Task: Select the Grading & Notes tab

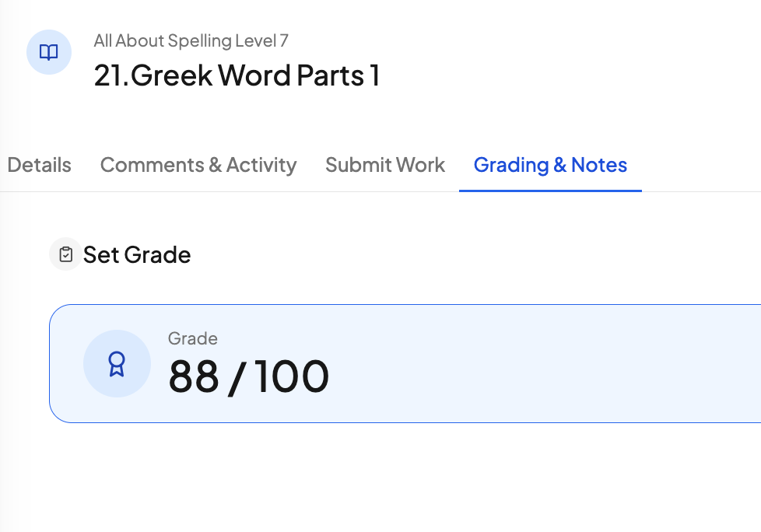Action: 550,165
